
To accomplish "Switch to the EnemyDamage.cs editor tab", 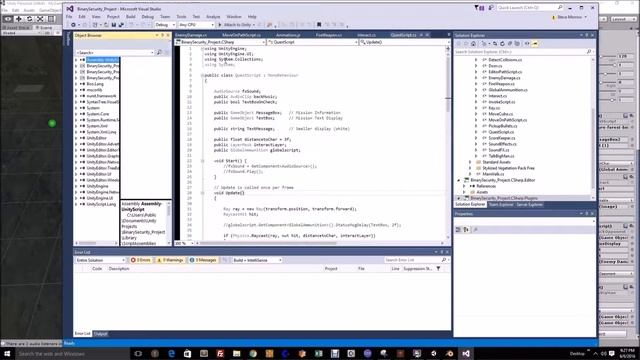I will [191, 35].
